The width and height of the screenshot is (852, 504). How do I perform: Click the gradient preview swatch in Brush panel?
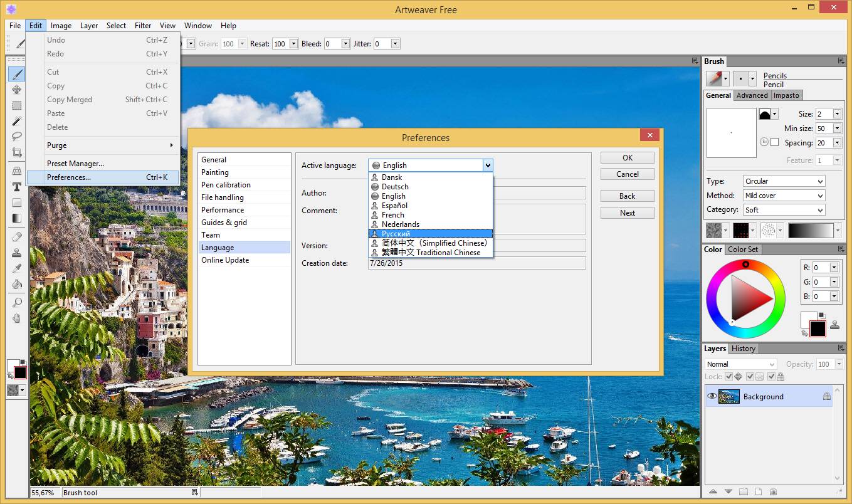[811, 231]
